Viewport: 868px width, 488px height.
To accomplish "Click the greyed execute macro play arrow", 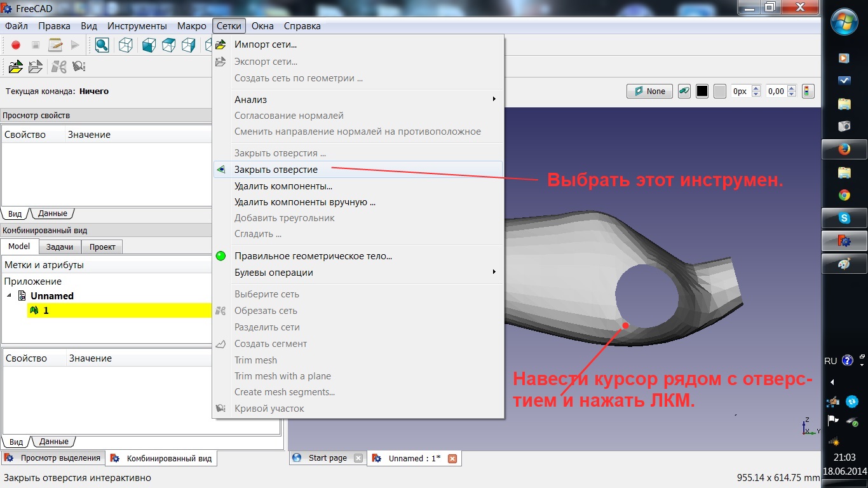I will (75, 45).
